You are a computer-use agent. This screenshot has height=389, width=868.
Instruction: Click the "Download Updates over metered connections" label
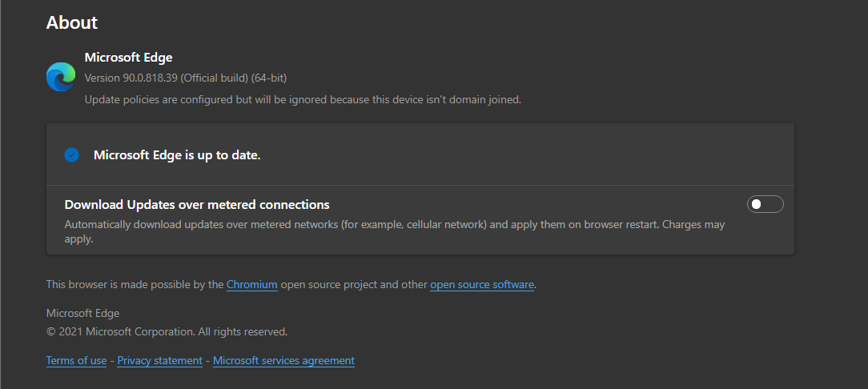pos(197,205)
